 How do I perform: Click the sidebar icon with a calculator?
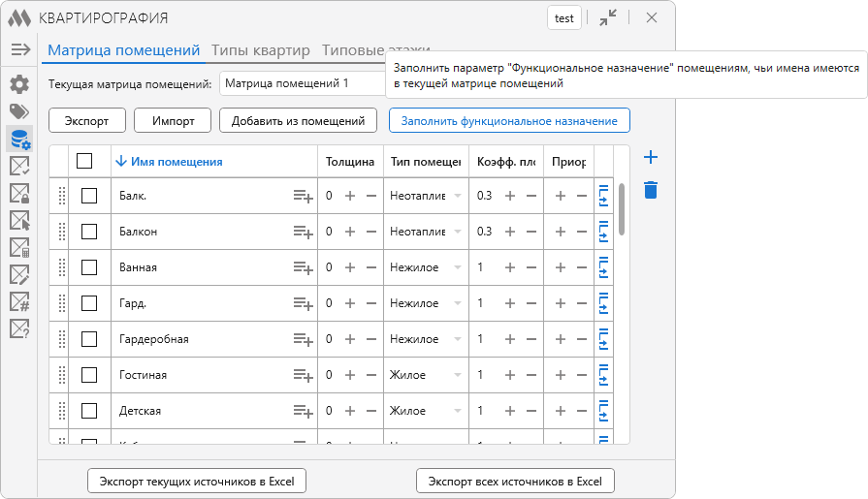coord(19,247)
